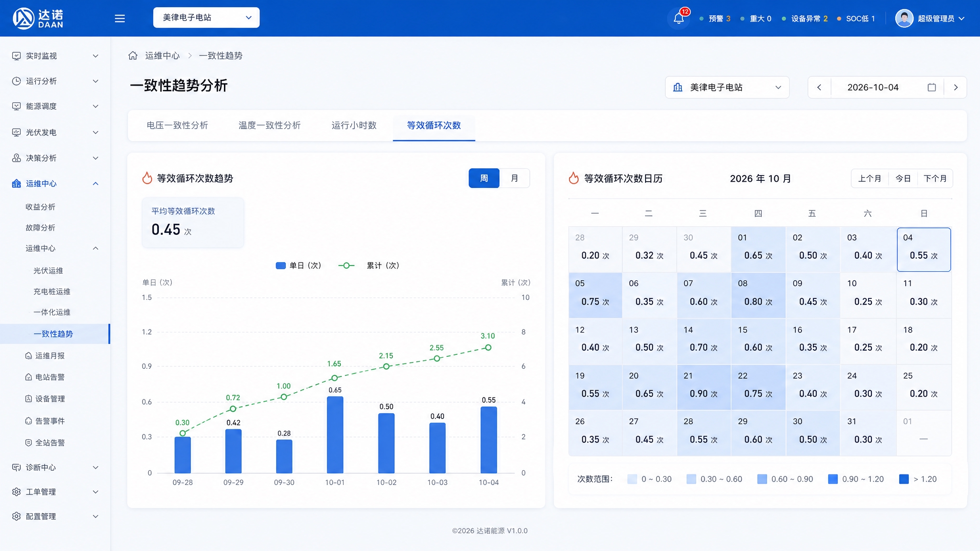Viewport: 980px width, 551px height.
Task: Expand the 运行分析 sidebar chevron
Action: click(95, 81)
